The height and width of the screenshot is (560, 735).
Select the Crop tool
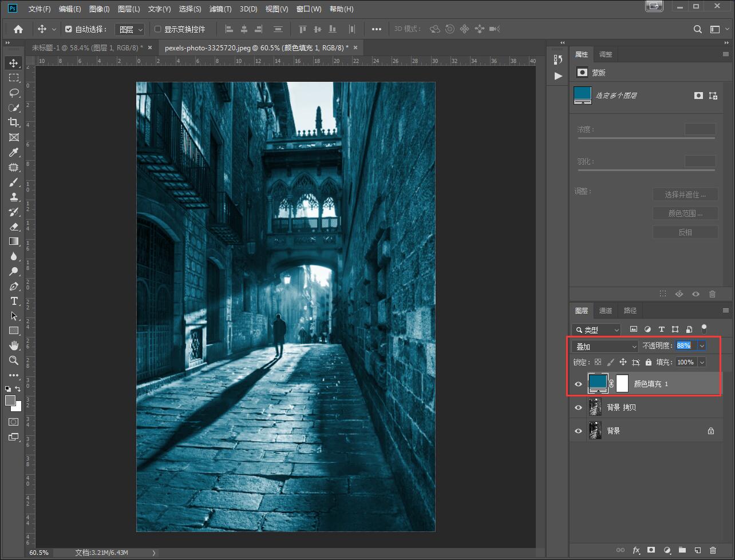[14, 122]
